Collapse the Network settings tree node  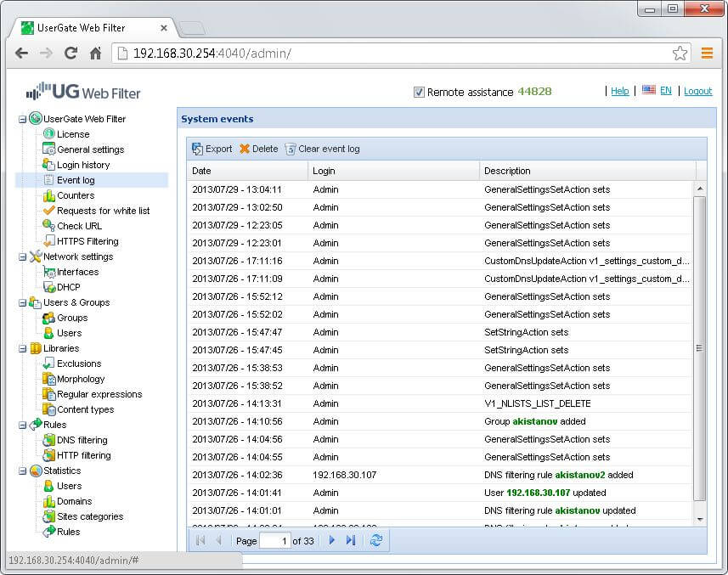23,256
